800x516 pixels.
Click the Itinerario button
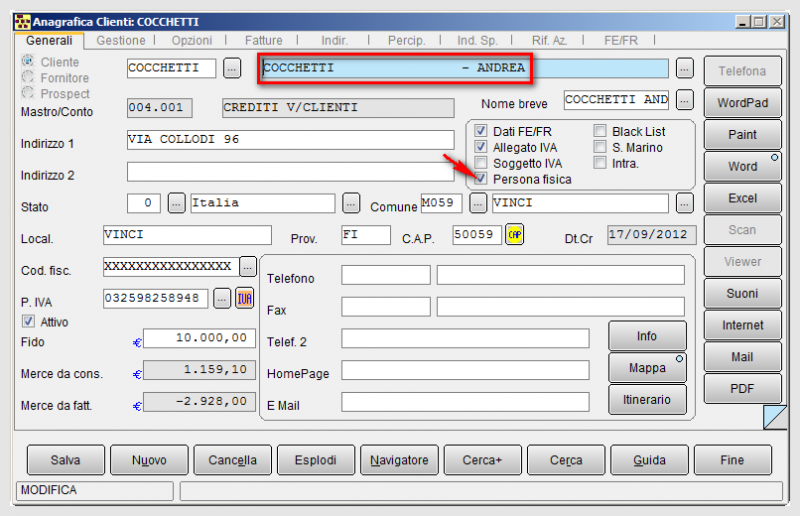pos(647,399)
